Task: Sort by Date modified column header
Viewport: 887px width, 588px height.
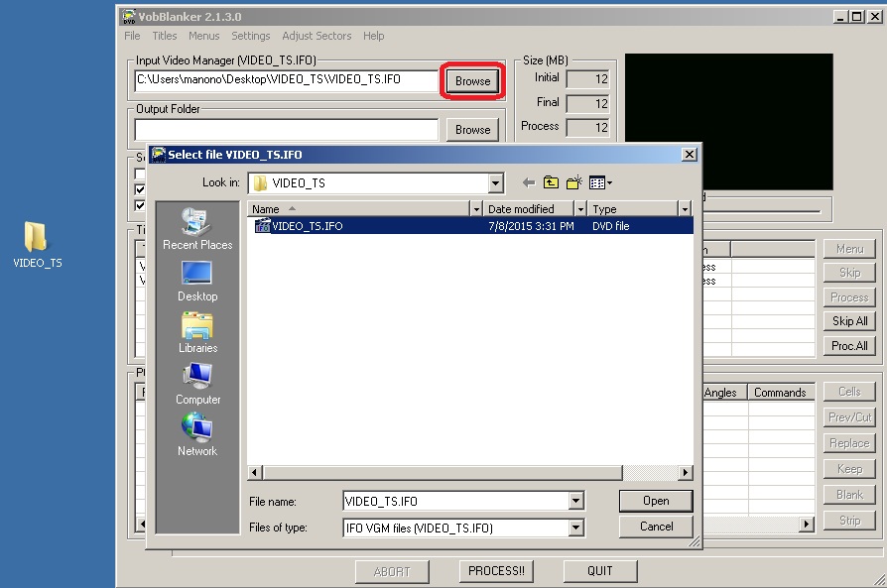Action: pos(529,209)
